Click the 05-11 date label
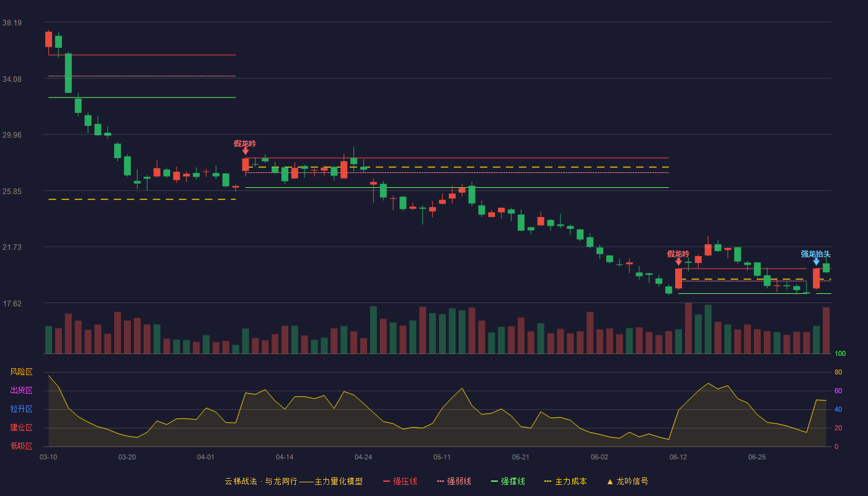 pos(442,457)
